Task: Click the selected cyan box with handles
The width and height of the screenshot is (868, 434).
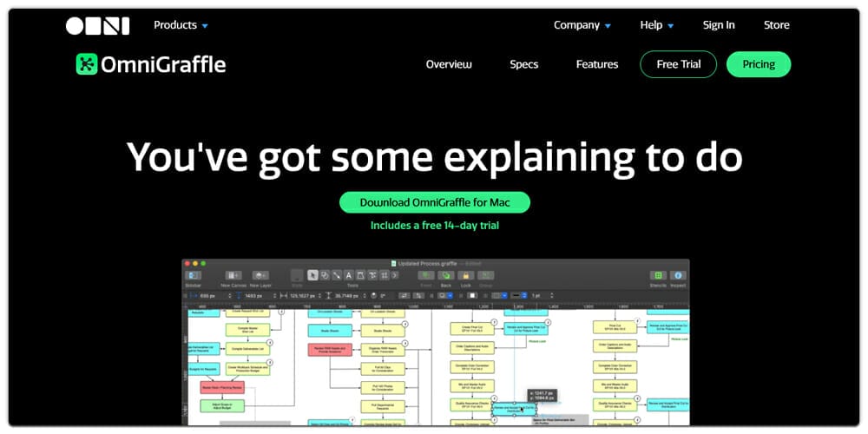Action: (x=515, y=410)
